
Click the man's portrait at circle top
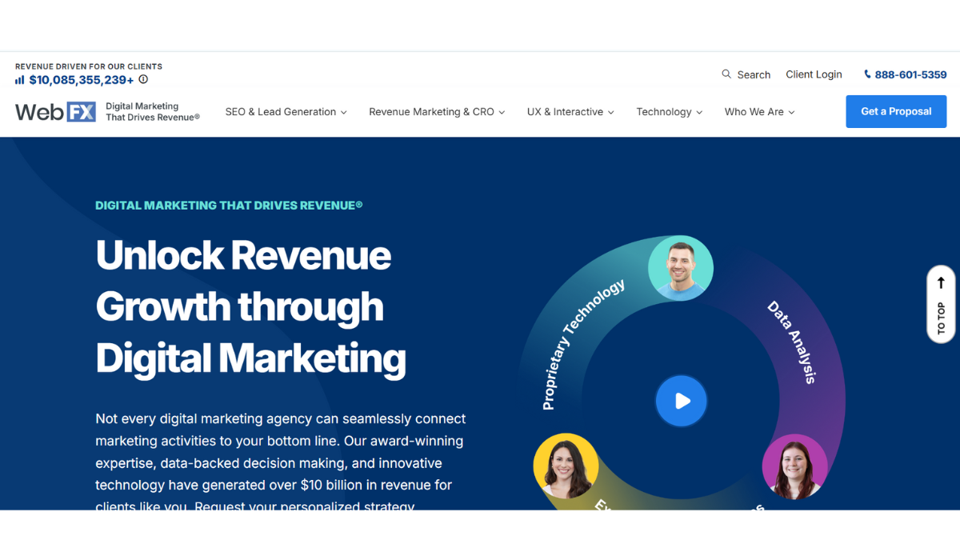(681, 268)
